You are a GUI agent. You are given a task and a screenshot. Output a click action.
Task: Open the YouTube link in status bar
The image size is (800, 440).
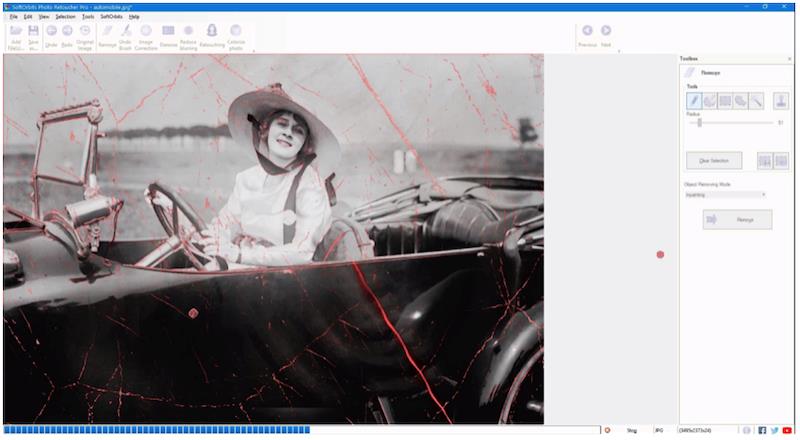click(x=788, y=430)
